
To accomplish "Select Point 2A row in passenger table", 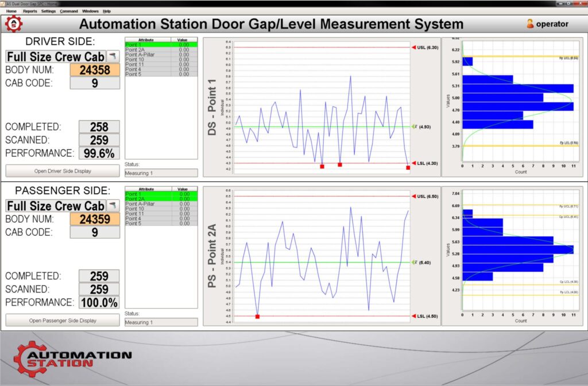I will (x=161, y=198).
